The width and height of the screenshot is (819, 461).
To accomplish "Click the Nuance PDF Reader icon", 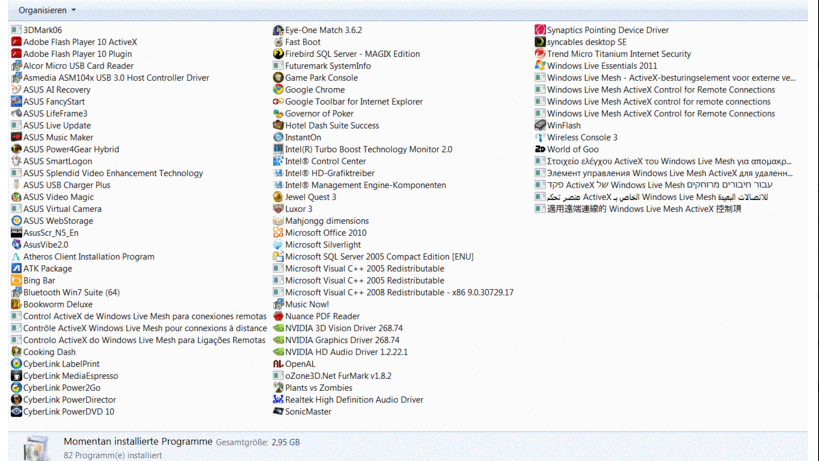I will [278, 316].
